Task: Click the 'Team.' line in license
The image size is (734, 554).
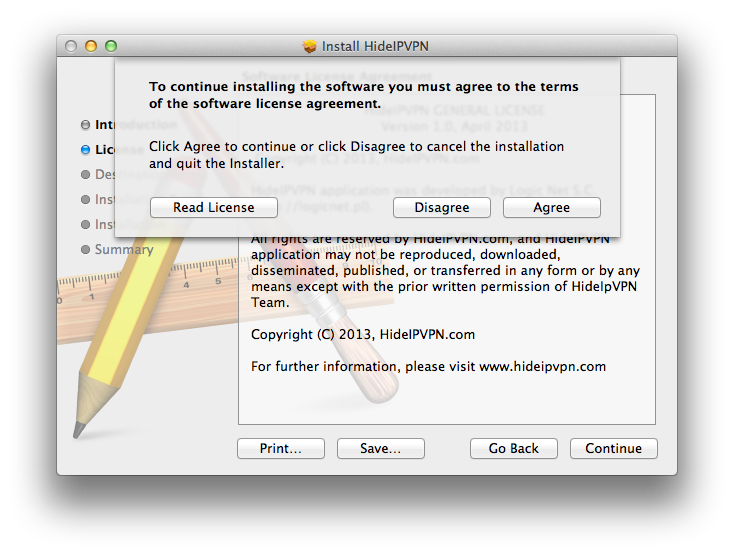Action: pos(270,303)
